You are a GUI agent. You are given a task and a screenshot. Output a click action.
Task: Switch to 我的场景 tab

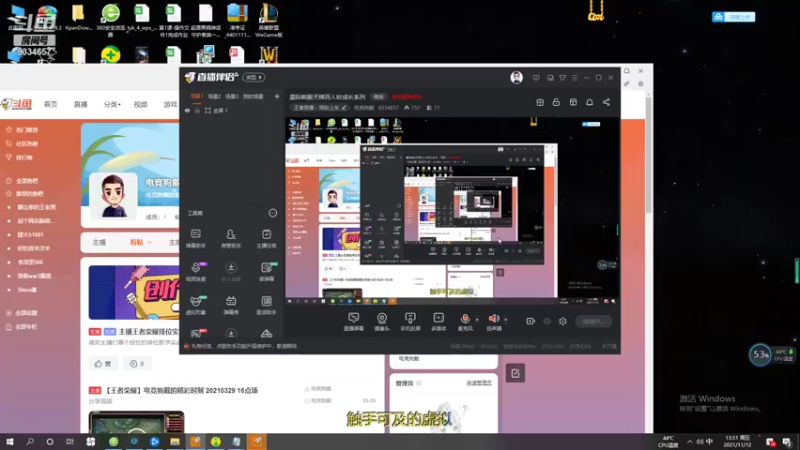click(x=253, y=96)
